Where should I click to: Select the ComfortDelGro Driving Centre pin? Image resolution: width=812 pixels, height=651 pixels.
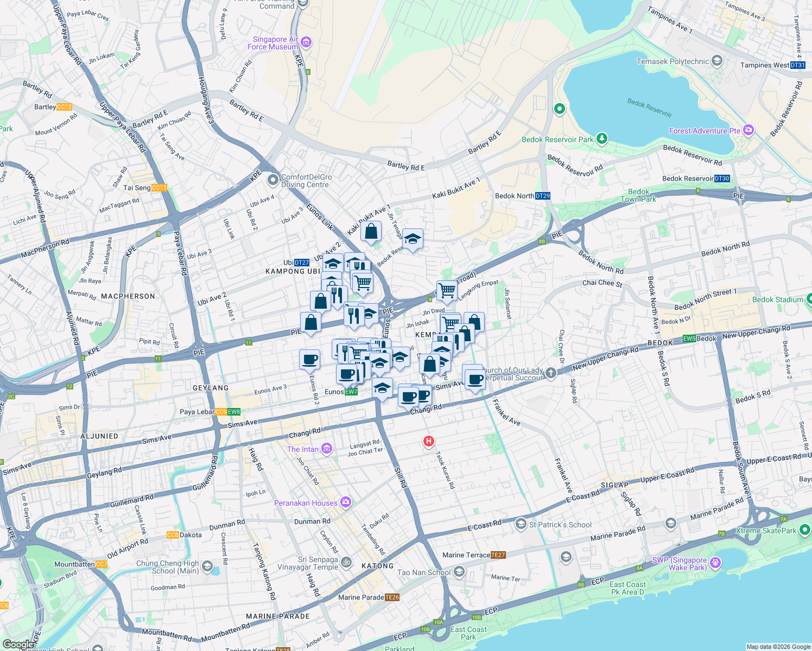coord(273,180)
